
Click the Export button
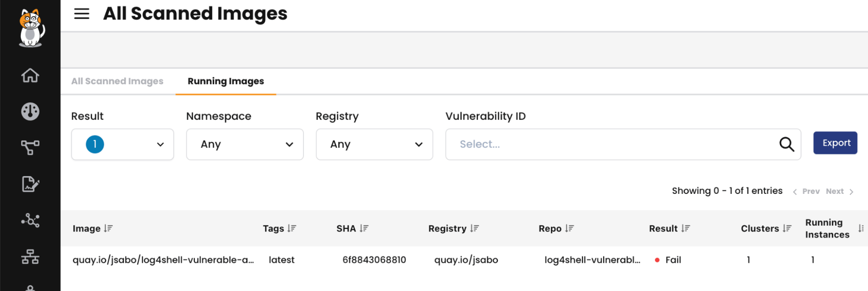(x=835, y=143)
